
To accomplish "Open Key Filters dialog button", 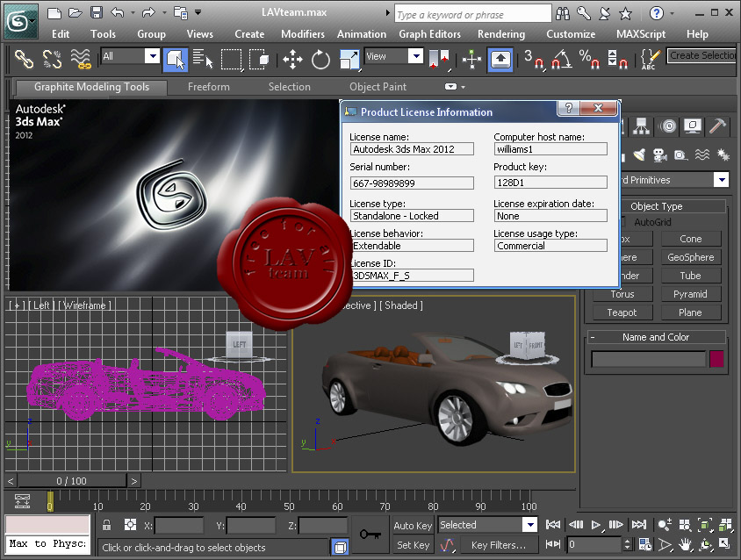I will (499, 545).
